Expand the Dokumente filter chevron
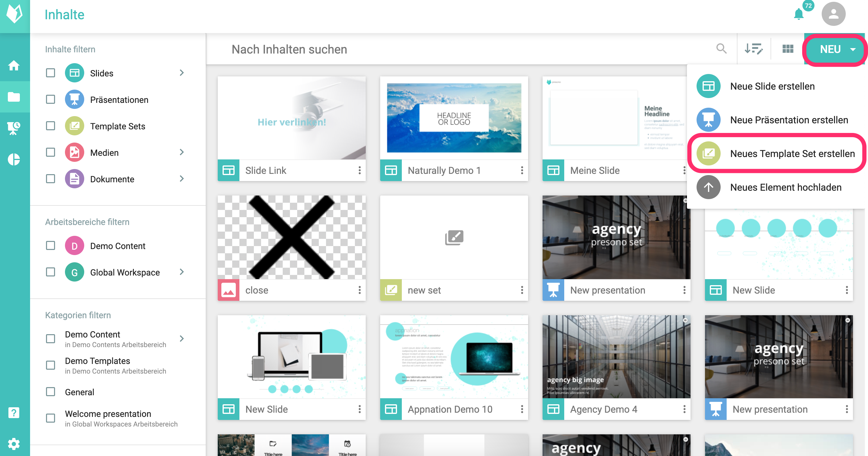868x456 pixels. point(182,179)
